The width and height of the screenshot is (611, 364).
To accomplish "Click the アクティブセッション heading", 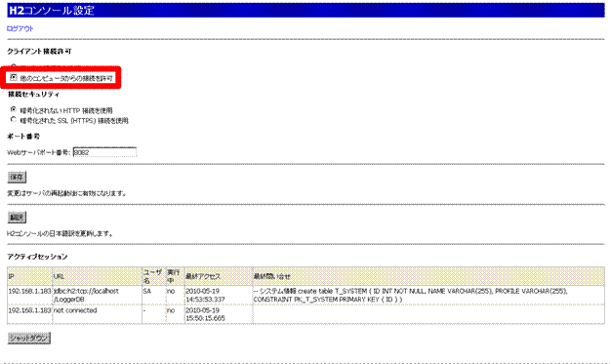I will pos(37,257).
